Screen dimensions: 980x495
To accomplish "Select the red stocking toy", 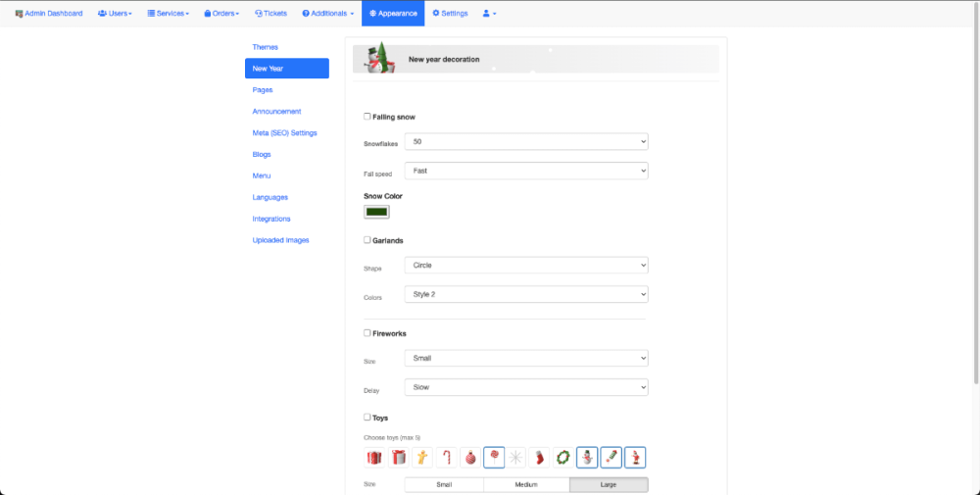I will 540,457.
